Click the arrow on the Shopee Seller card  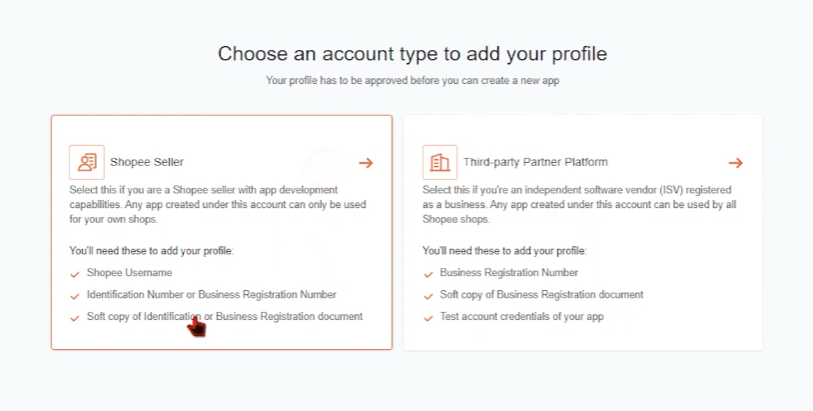366,163
